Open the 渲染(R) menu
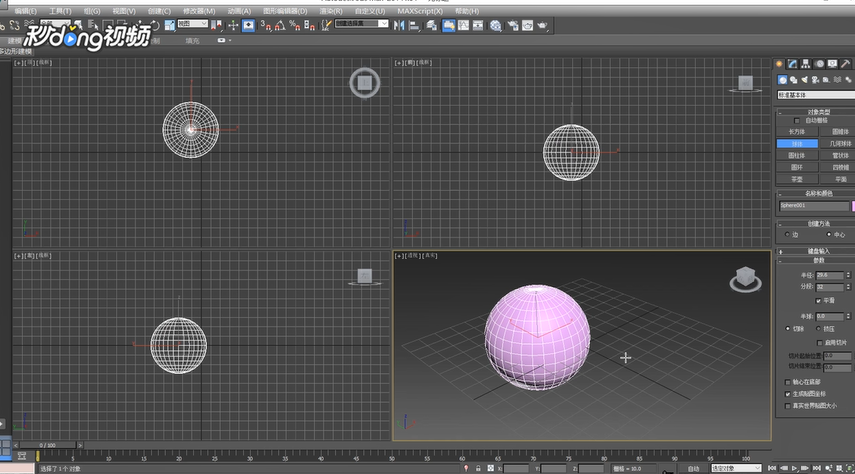The width and height of the screenshot is (855, 474). coord(331,11)
